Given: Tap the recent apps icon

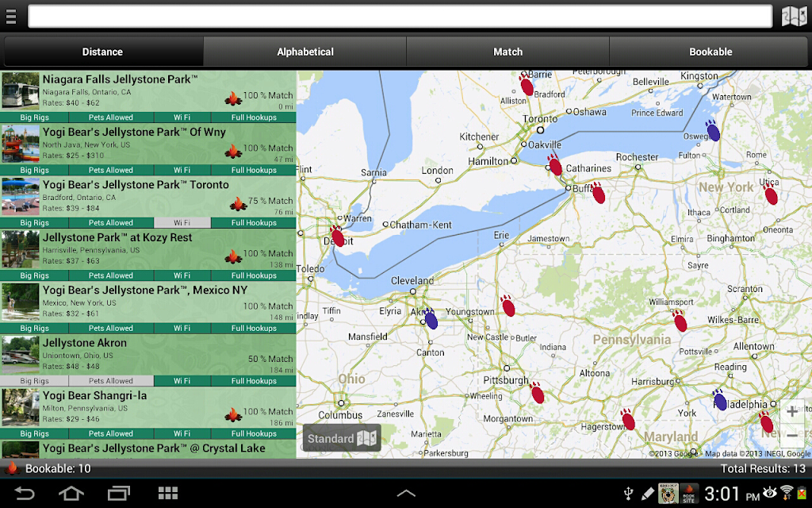Looking at the screenshot, I should coord(119,492).
